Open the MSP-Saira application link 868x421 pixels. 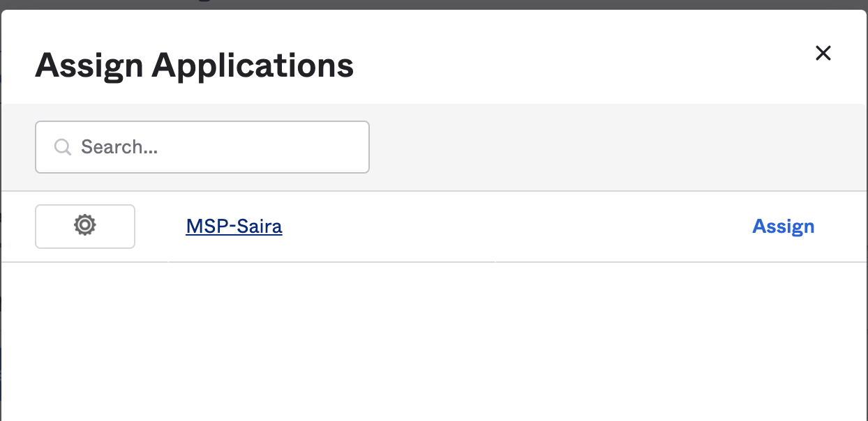click(234, 227)
